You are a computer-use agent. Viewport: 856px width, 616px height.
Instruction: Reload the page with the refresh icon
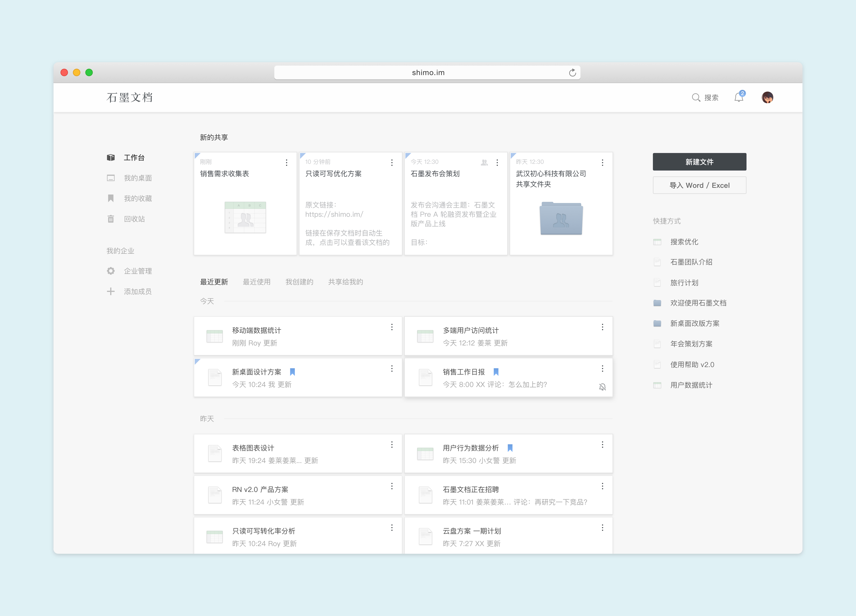click(x=572, y=73)
